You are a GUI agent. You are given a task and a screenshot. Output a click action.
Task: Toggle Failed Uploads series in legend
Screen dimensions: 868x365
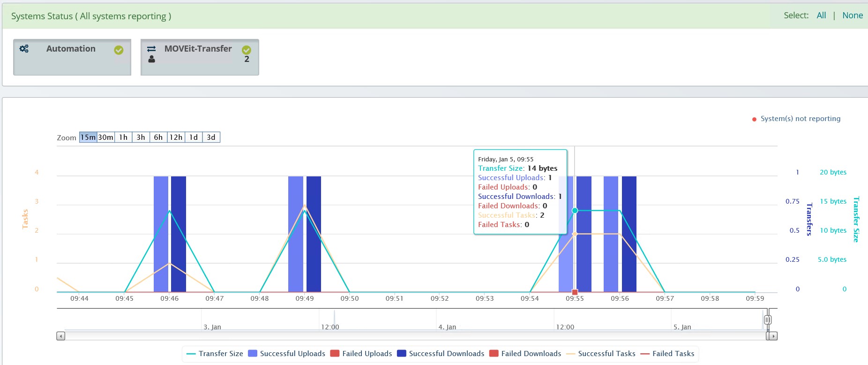pyautogui.click(x=361, y=354)
